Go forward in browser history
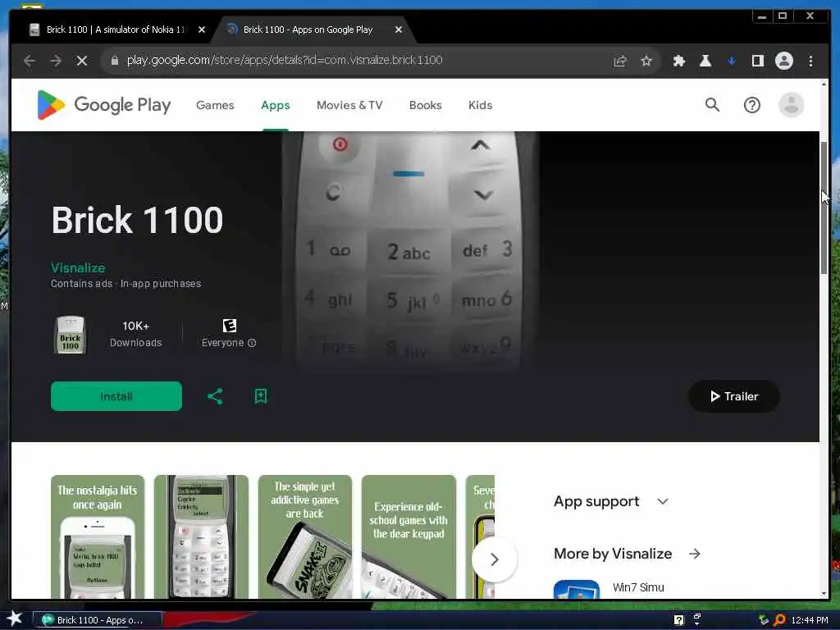Image resolution: width=840 pixels, height=630 pixels. coord(56,61)
